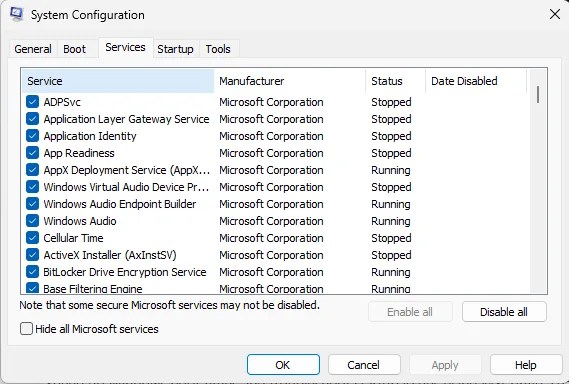Open the Tools tab
The height and width of the screenshot is (384, 569).
[x=218, y=49]
